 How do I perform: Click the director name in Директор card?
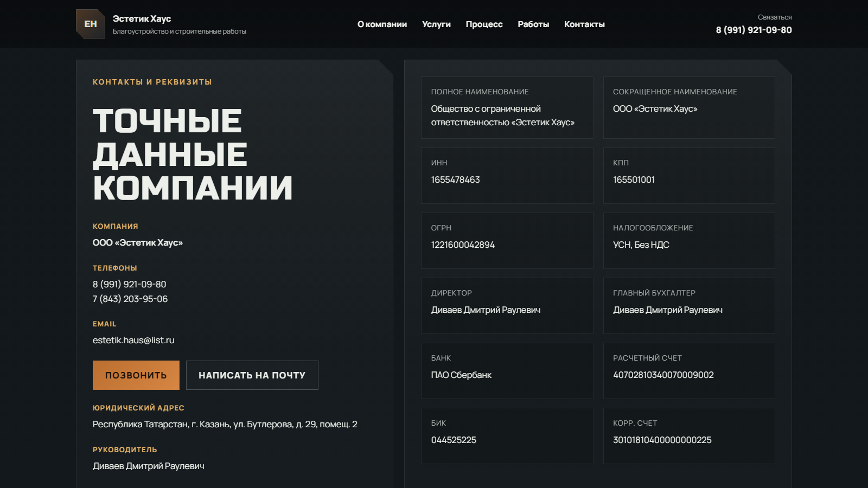(x=486, y=310)
